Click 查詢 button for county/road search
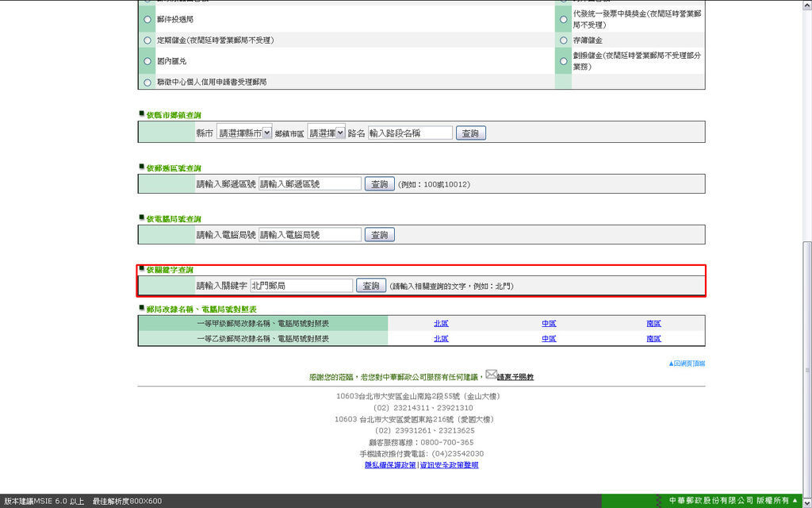Image resolution: width=812 pixels, height=508 pixels. click(471, 133)
